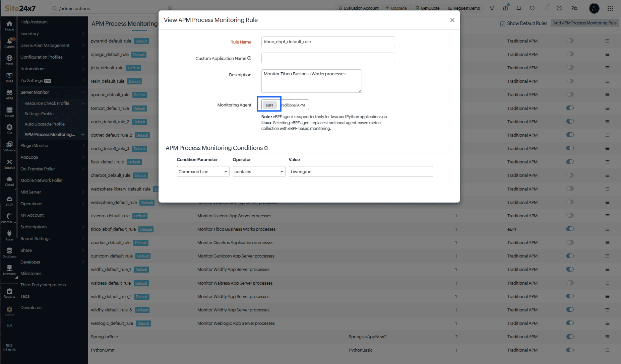
Task: Click the lightbulb tips icon
Action: click(x=492, y=8)
